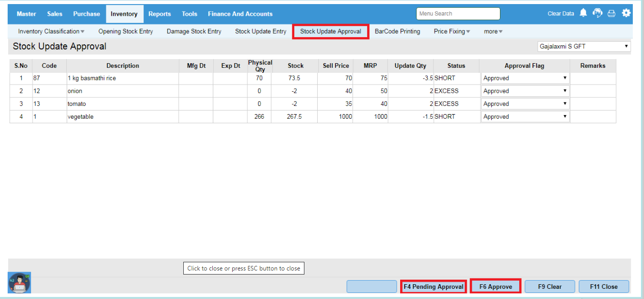The image size is (644, 299).
Task: Open the Master menu
Action: pyautogui.click(x=26, y=14)
